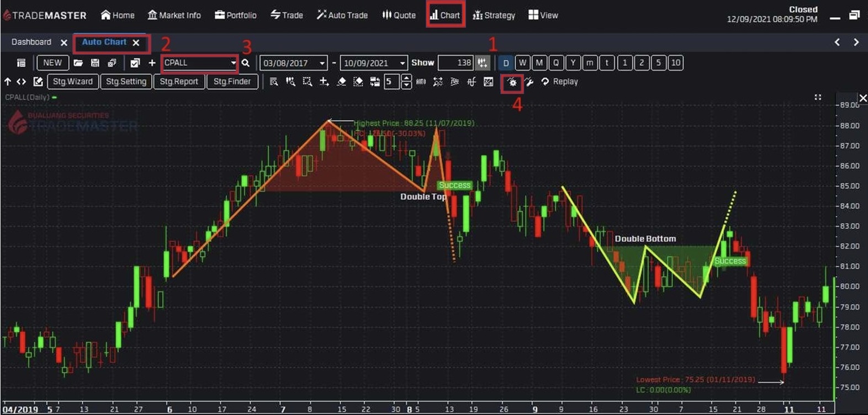Click the candlestick icon next to Show field
This screenshot has width=868, height=415.
point(483,63)
